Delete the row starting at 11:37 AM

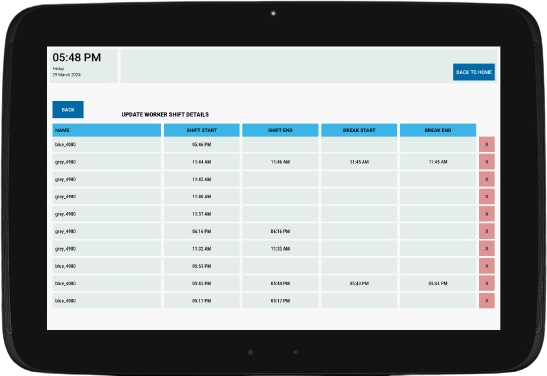(487, 214)
